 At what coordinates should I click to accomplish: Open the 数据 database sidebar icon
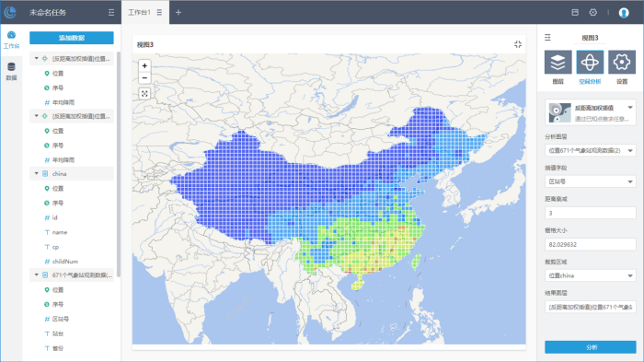(11, 71)
